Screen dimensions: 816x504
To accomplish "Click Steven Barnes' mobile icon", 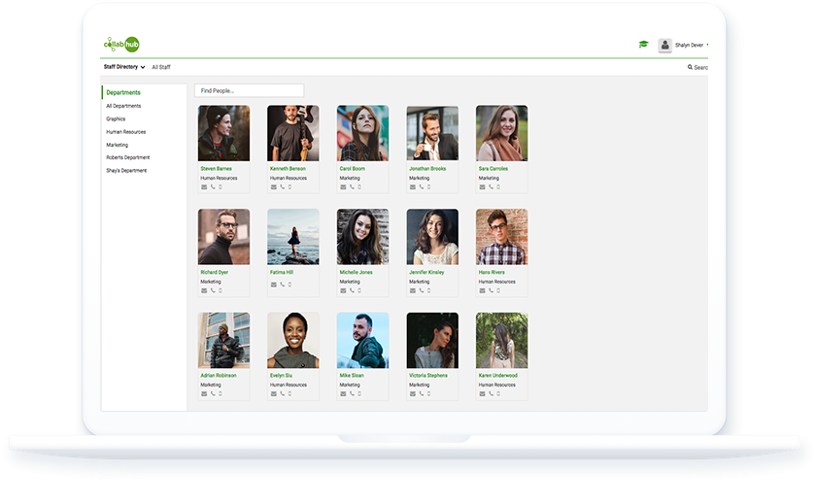I will click(221, 187).
